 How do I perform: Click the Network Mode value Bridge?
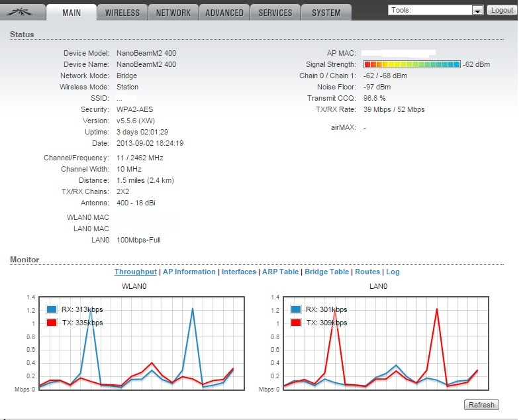[x=126, y=76]
